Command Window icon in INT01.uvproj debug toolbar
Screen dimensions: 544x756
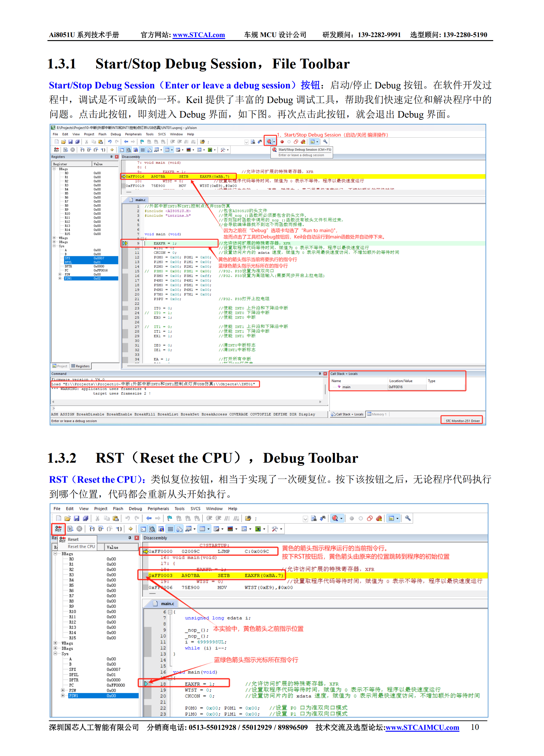[x=121, y=150]
